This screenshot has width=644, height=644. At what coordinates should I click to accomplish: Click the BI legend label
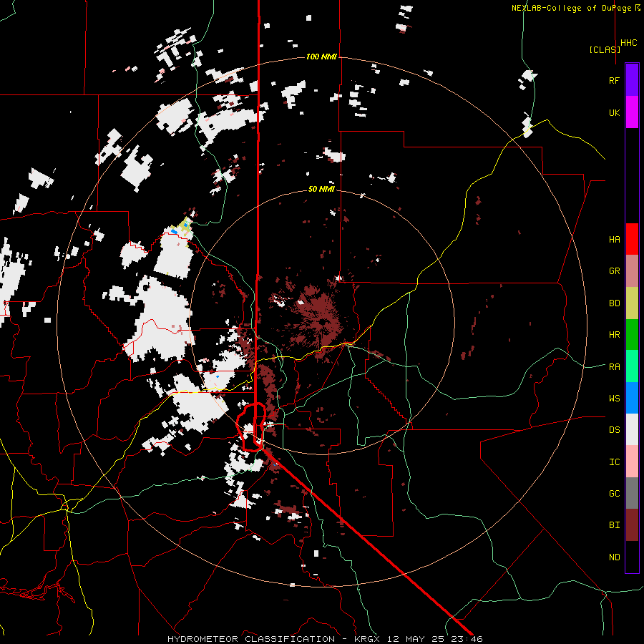(614, 525)
